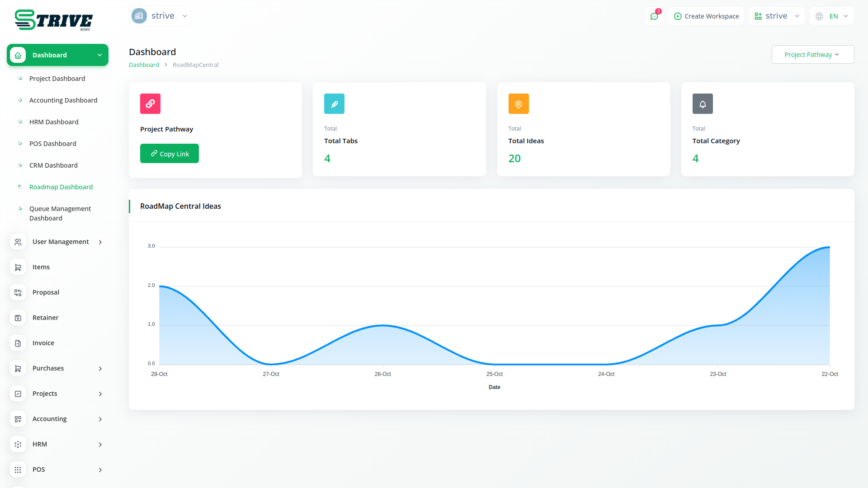Click the Invoice document icon in sidebar
This screenshot has height=488, width=868.
coord(18,343)
